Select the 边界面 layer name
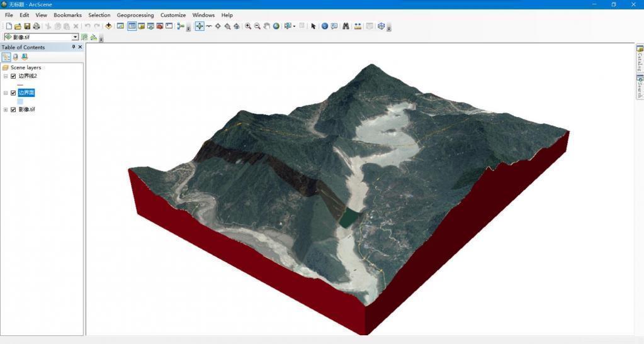Viewport: 644px width, 344px height. tap(26, 93)
